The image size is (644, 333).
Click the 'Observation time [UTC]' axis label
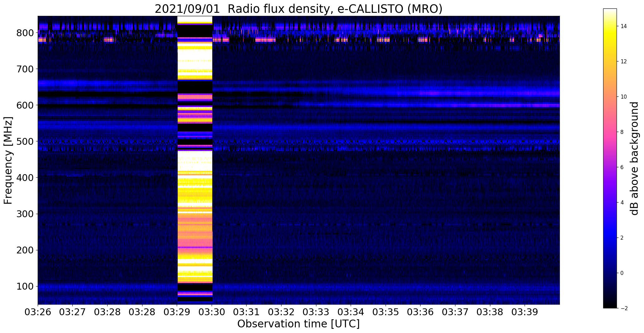click(x=298, y=324)
